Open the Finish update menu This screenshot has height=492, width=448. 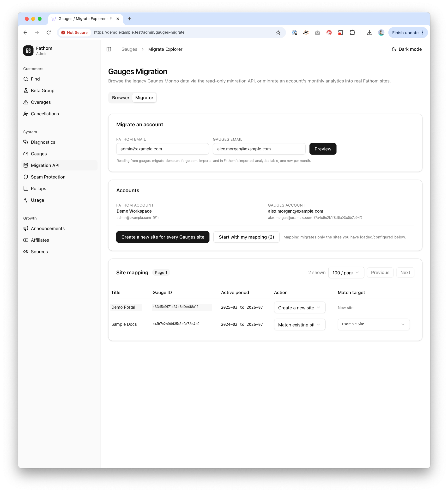pyautogui.click(x=408, y=32)
